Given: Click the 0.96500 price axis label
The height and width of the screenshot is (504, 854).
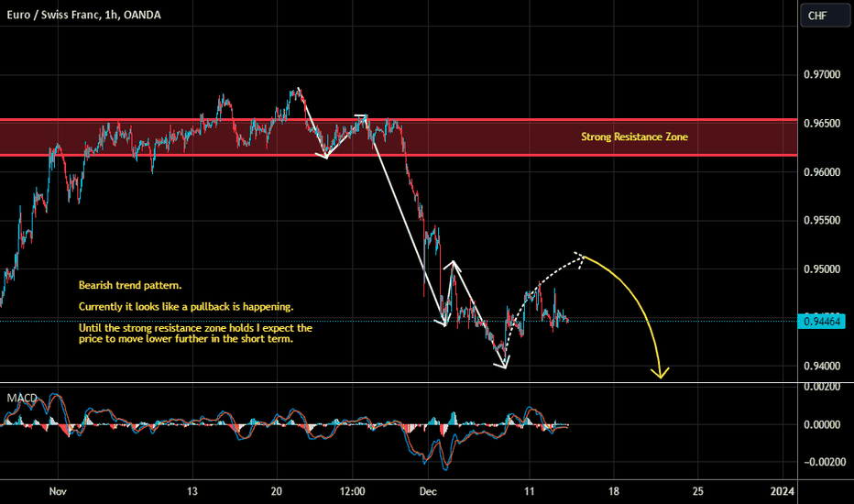Looking at the screenshot, I should pyautogui.click(x=822, y=123).
